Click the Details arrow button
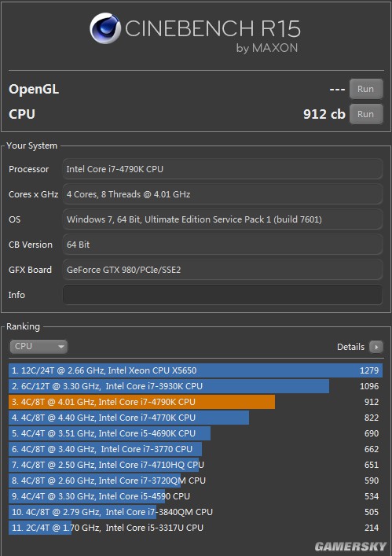Image resolution: width=392 pixels, height=556 pixels. click(x=376, y=347)
